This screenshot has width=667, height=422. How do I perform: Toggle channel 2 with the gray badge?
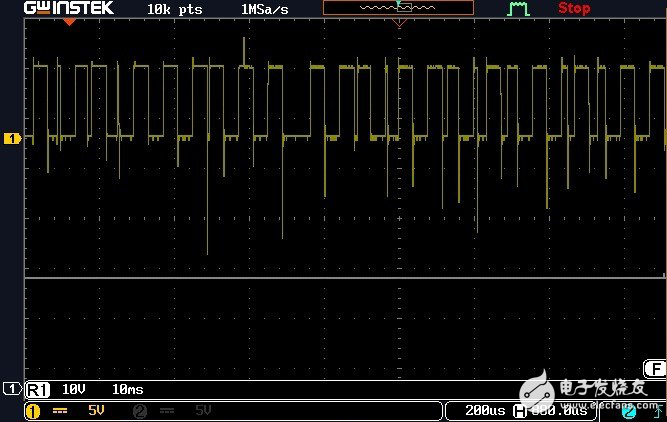click(140, 411)
